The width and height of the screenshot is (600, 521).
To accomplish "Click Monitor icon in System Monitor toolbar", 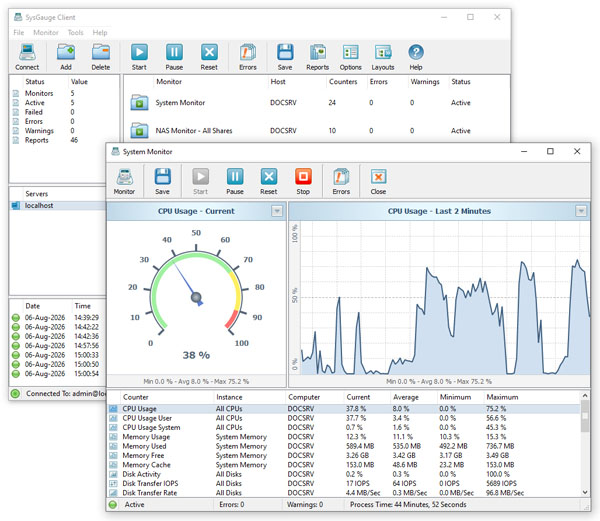I will [124, 177].
